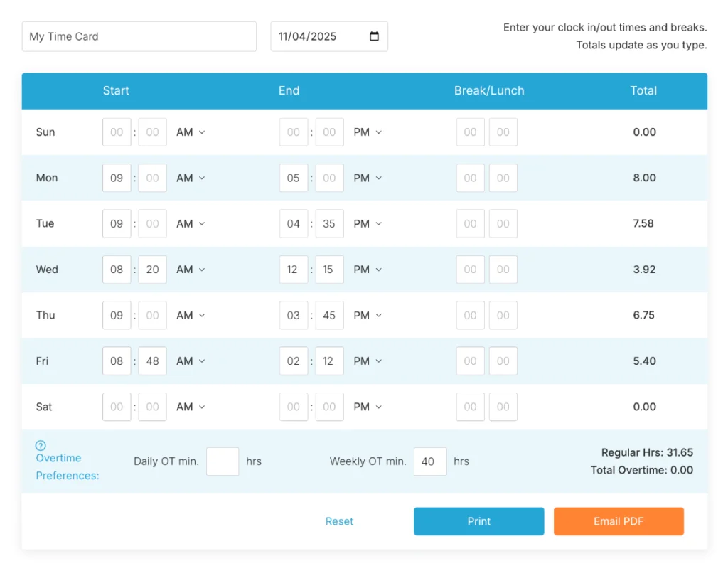Image resolution: width=728 pixels, height=571 pixels.
Task: Open Monday's end PM dropdown
Action: 368,178
